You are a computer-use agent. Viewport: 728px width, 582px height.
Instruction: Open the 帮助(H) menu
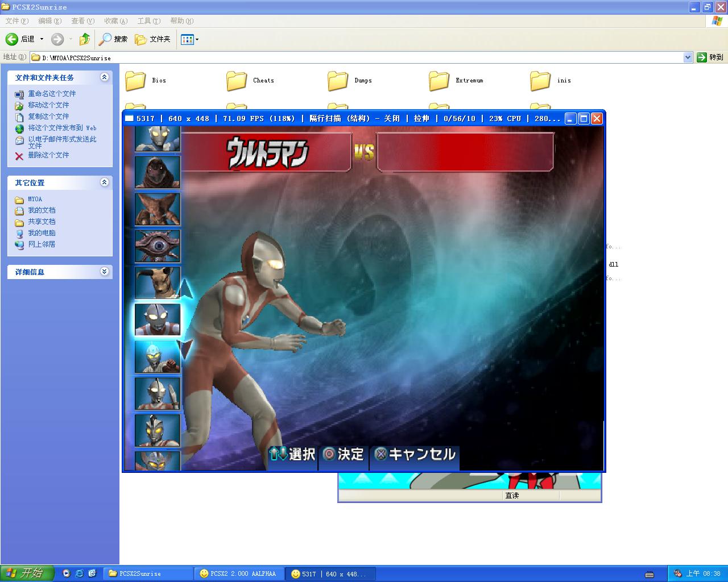pyautogui.click(x=182, y=21)
